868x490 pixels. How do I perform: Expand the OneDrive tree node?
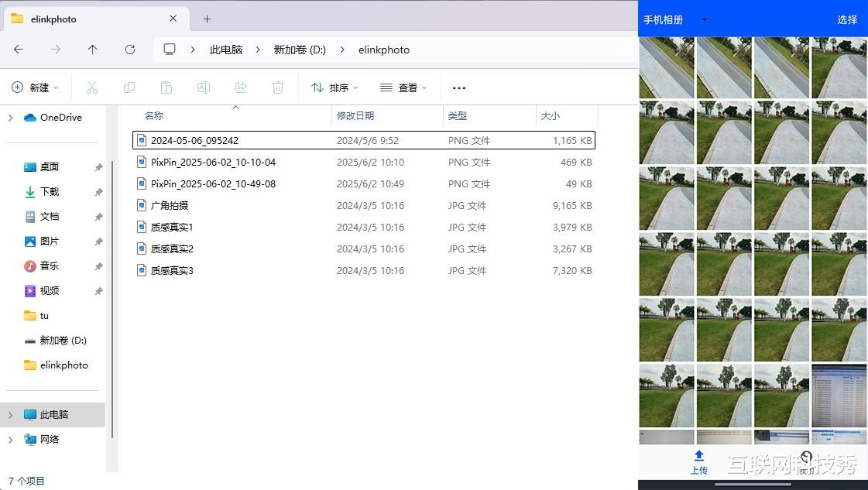point(11,118)
